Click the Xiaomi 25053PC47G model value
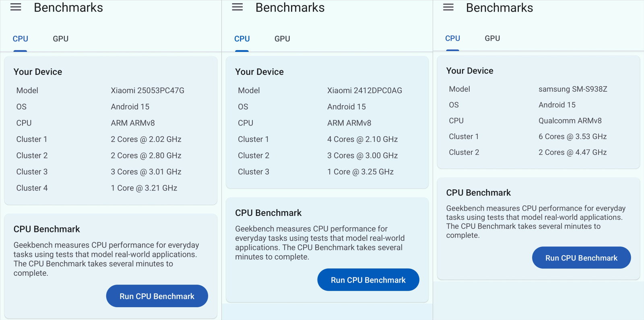The image size is (644, 320). [147, 90]
